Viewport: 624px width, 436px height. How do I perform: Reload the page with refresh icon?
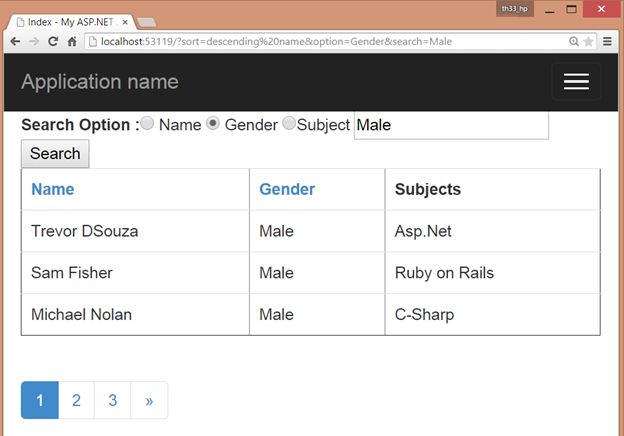click(x=53, y=41)
